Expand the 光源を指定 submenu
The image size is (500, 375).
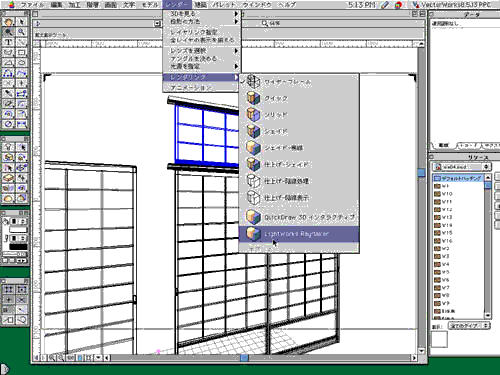pos(201,66)
